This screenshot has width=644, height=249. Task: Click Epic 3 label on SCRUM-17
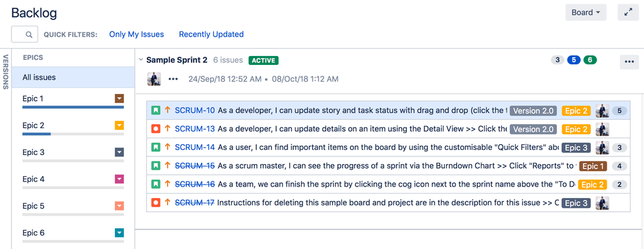point(576,203)
